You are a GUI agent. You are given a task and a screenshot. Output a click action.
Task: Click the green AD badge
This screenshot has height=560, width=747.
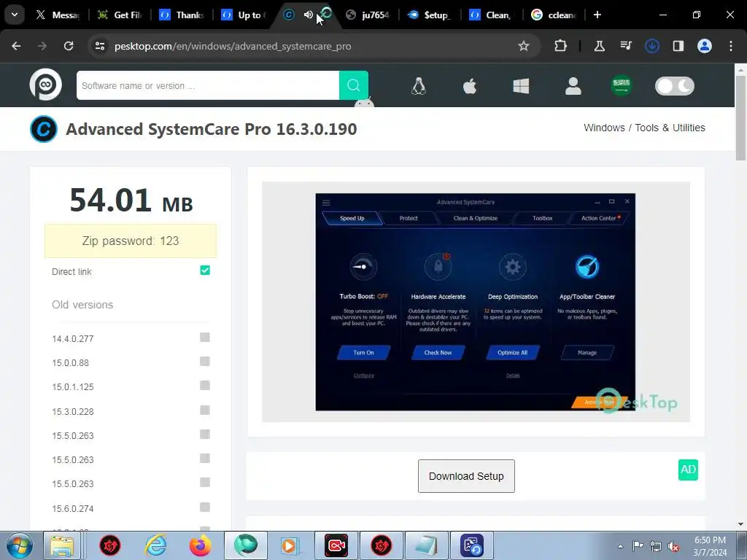click(688, 470)
